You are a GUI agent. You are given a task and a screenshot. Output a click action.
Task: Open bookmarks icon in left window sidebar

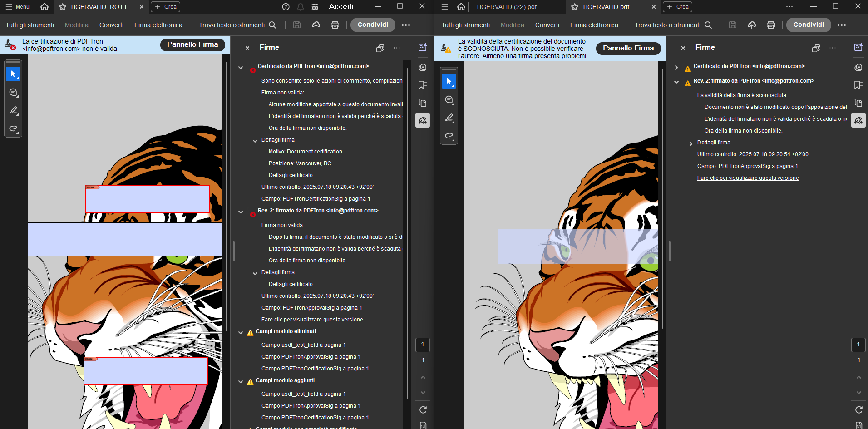click(x=423, y=85)
